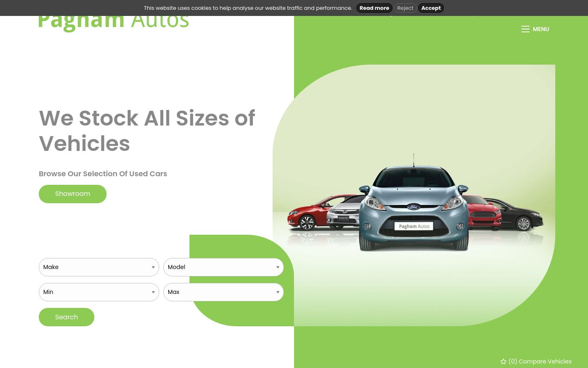Open the hamburger MENU icon
Screen dimensions: 588x368
coord(525,29)
